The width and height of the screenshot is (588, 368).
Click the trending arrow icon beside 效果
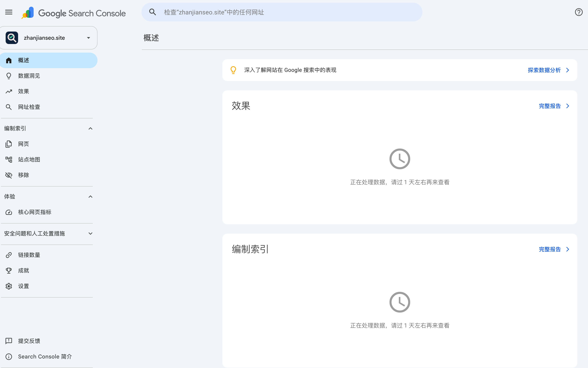pyautogui.click(x=9, y=92)
